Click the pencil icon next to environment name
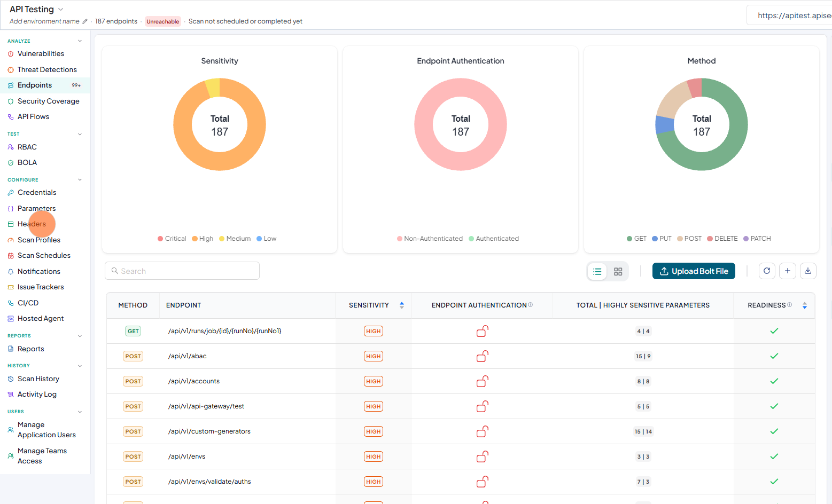832x504 pixels. 84,21
